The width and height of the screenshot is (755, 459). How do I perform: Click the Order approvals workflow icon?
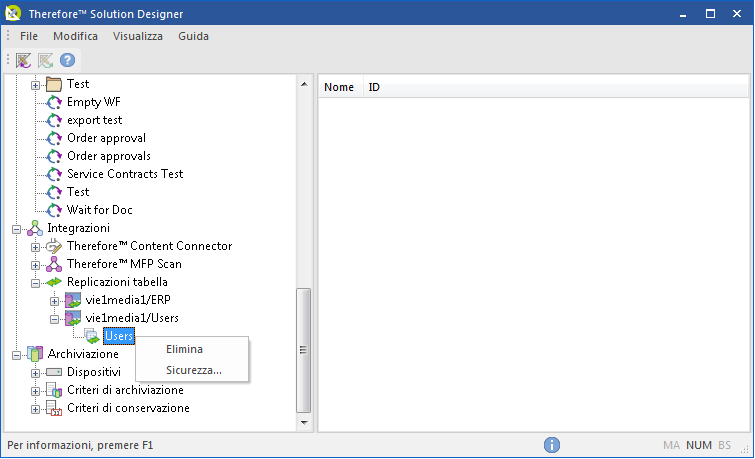coord(54,156)
